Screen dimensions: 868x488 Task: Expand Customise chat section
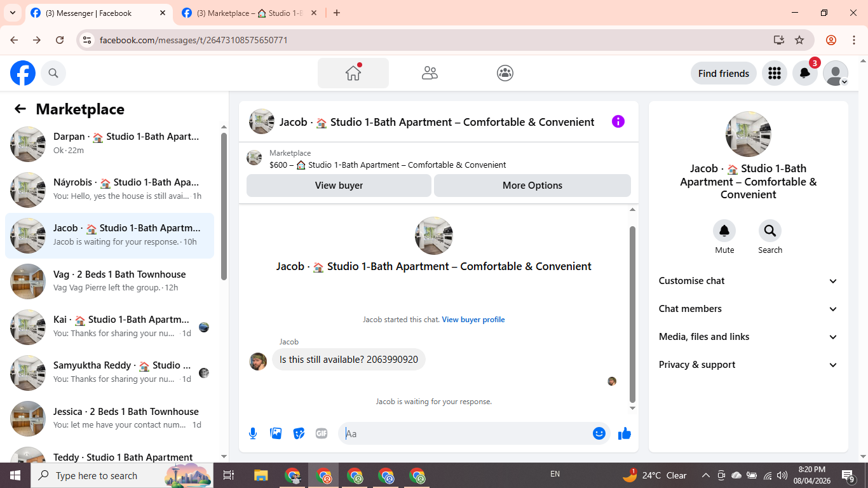pyautogui.click(x=749, y=281)
